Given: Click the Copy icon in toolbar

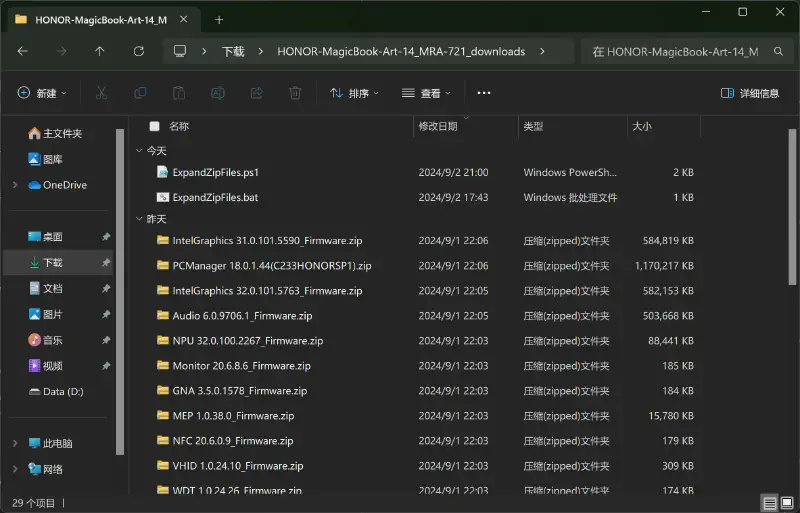Looking at the screenshot, I should point(140,93).
